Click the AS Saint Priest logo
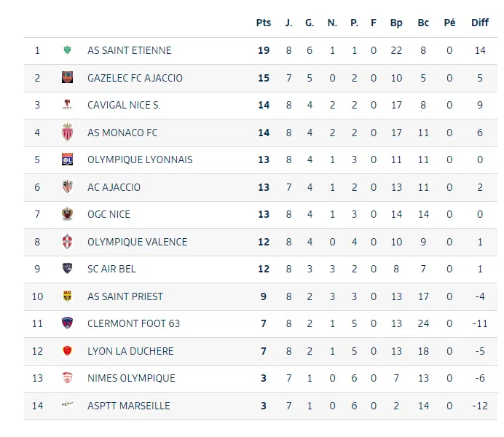The width and height of the screenshot is (504, 437). 67,296
